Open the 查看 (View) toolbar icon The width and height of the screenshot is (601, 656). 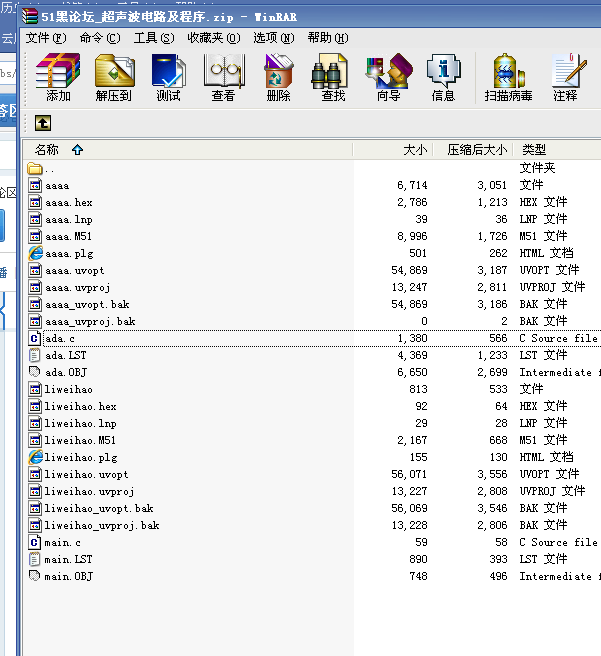tap(224, 77)
